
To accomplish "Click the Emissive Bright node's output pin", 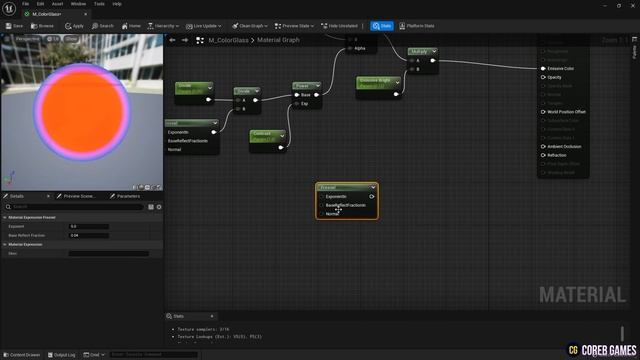I will tap(396, 94).
